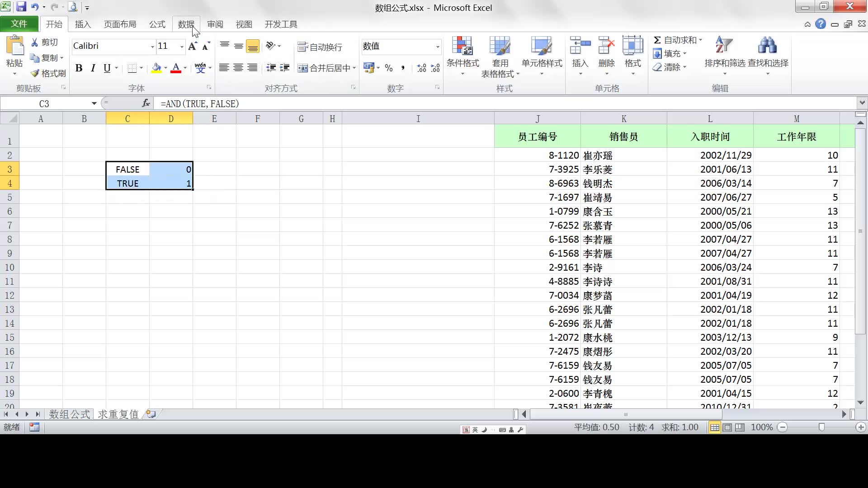Select the 数组公式 sheet tab

69,413
